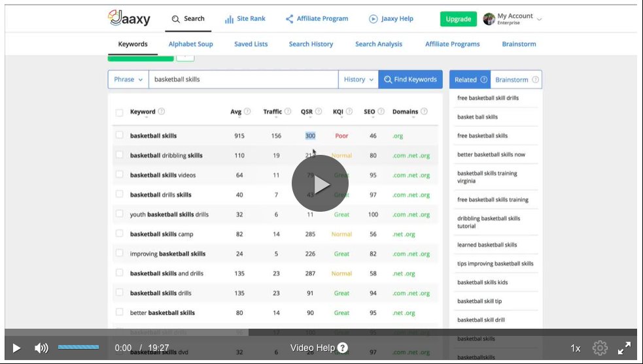Viewport: 643px width, 364px height.
Task: Check the box for 'youth basketball skills drills'
Action: (119, 214)
